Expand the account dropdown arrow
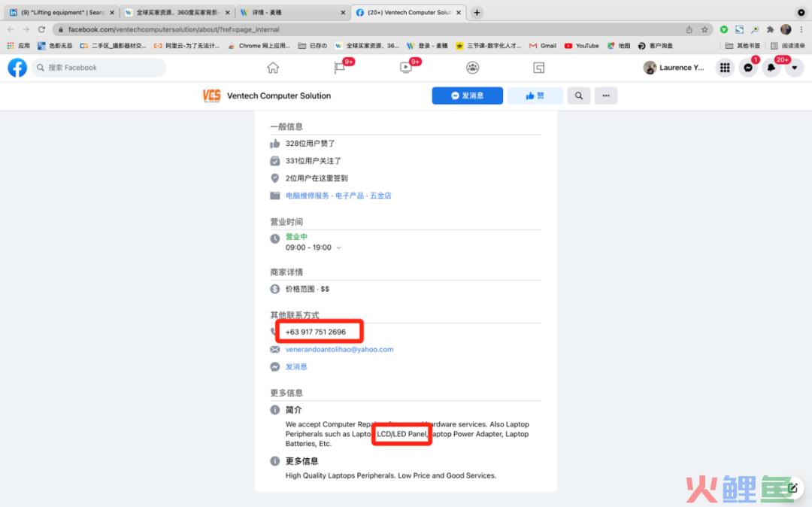This screenshot has width=812, height=507. coord(795,67)
